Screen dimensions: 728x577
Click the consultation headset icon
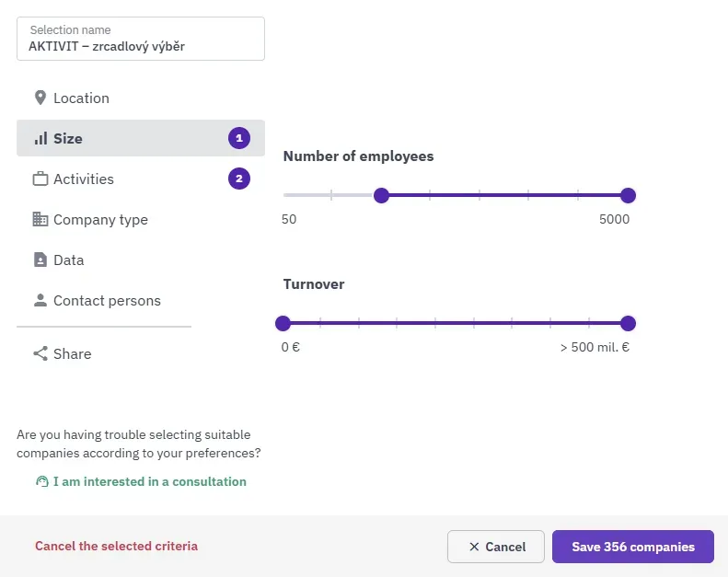(x=42, y=481)
